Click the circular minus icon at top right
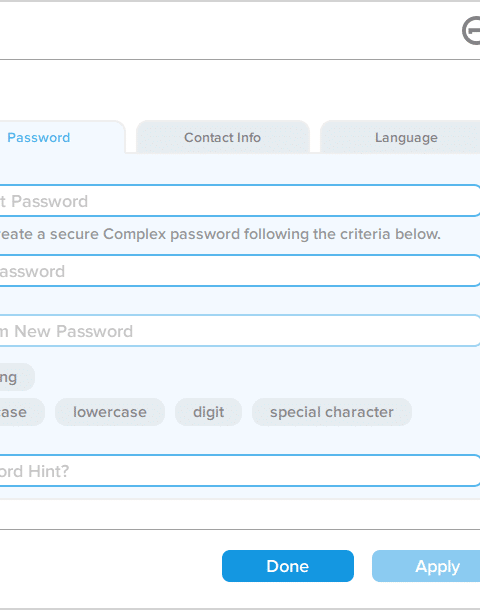This screenshot has width=480, height=610. point(471,31)
